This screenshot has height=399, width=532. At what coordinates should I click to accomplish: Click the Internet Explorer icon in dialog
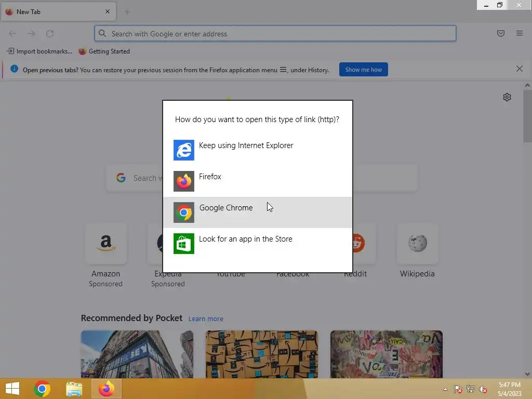tap(184, 150)
